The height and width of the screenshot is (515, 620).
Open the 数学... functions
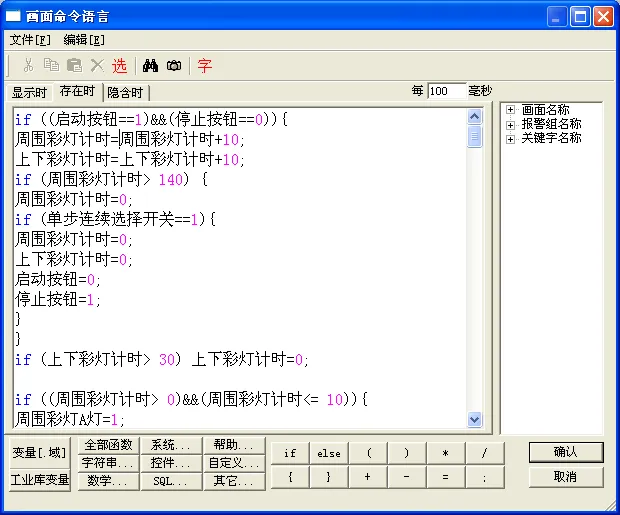[108, 481]
